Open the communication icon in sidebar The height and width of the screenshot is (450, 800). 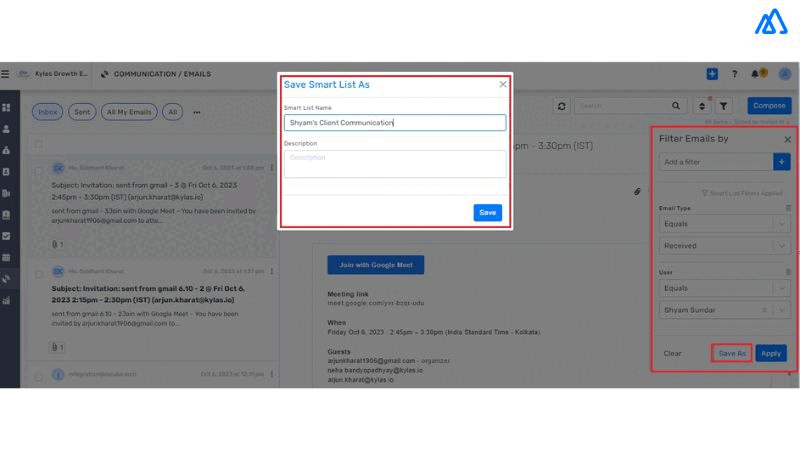pos(6,279)
